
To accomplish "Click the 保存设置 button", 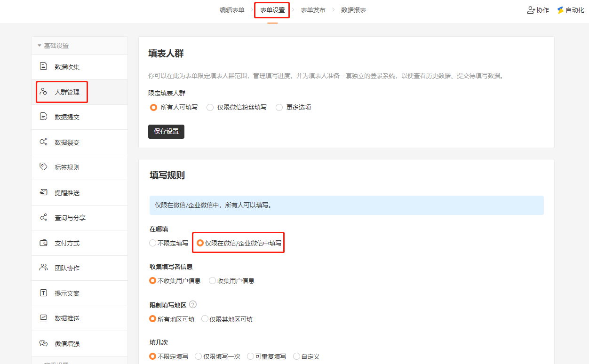I will [166, 132].
